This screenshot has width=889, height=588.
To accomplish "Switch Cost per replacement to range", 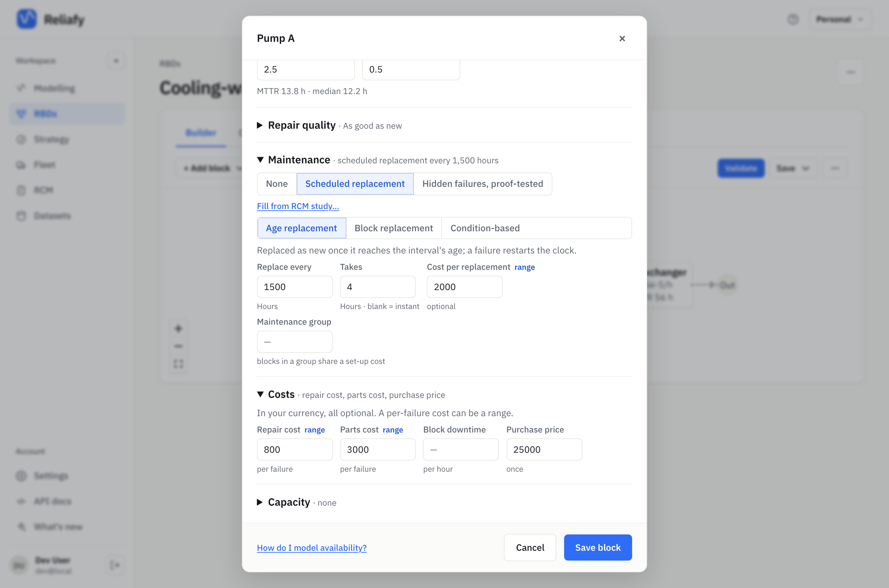I will [524, 267].
